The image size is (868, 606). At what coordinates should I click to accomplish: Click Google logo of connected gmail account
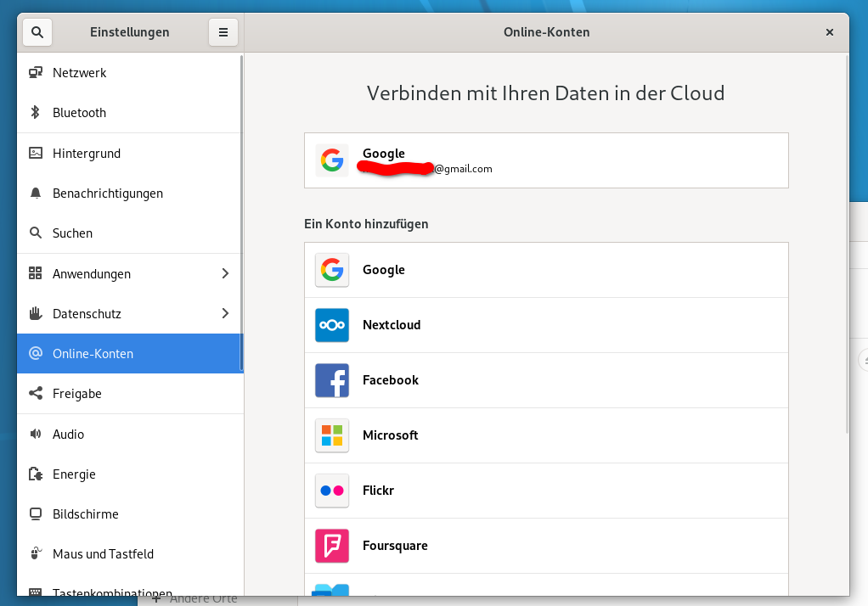click(x=332, y=160)
